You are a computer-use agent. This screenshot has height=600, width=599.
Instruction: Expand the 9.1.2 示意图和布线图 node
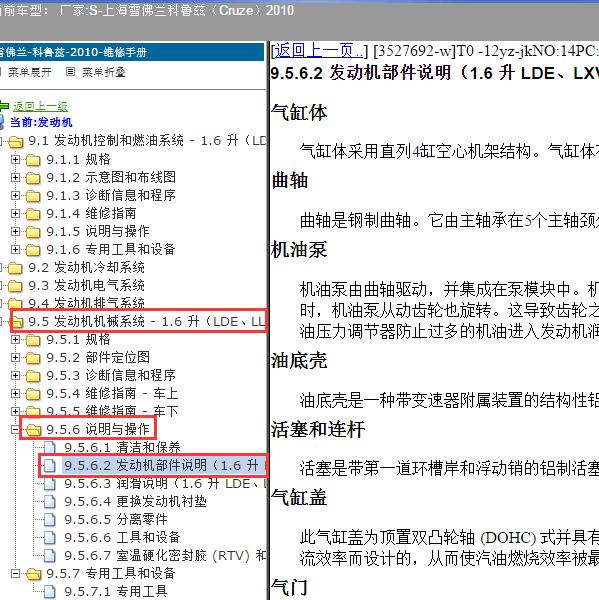[15, 177]
